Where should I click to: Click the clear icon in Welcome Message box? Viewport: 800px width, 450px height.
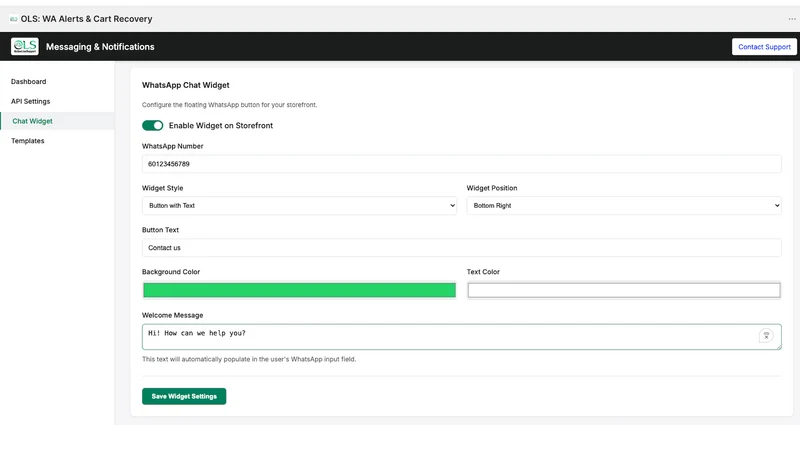[x=766, y=336]
